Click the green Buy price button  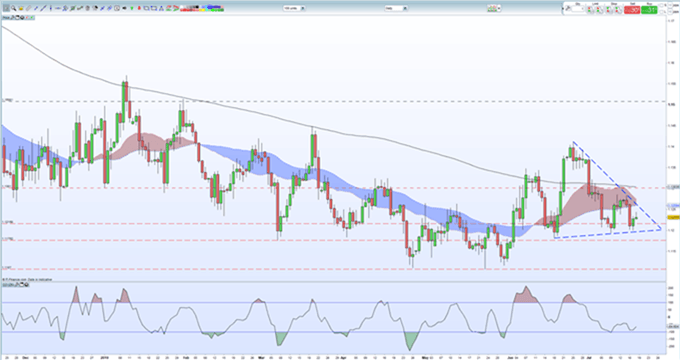(x=649, y=10)
